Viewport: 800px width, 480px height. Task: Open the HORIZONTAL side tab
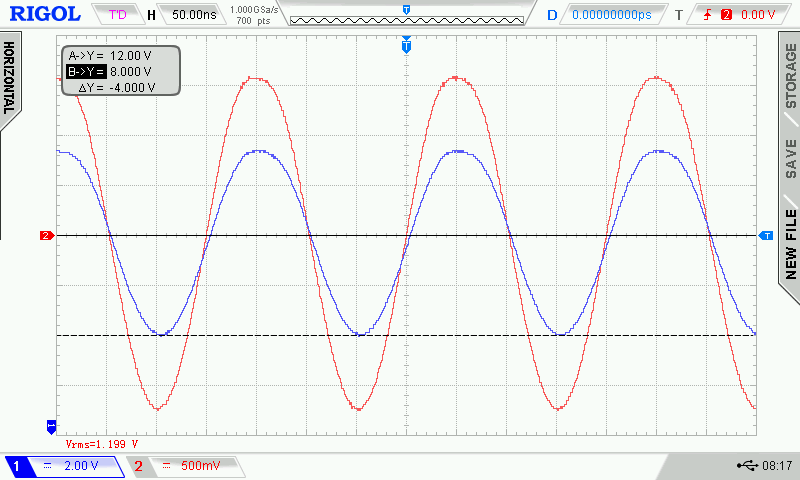[9, 78]
